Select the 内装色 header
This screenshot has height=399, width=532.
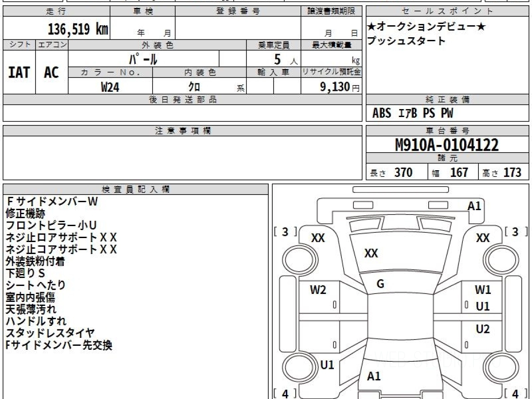click(199, 72)
